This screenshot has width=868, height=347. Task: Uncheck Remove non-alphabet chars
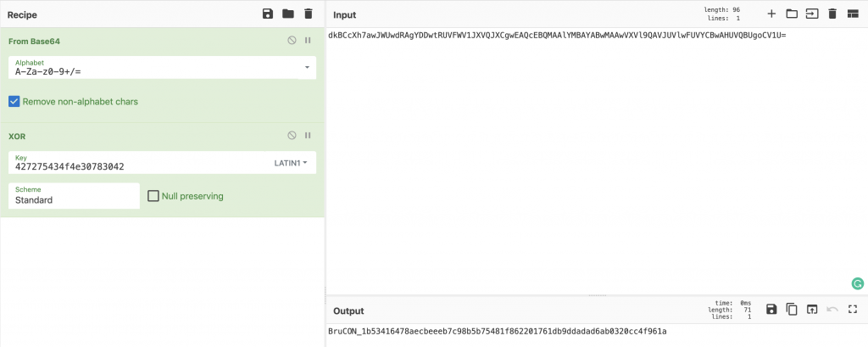pos(14,102)
